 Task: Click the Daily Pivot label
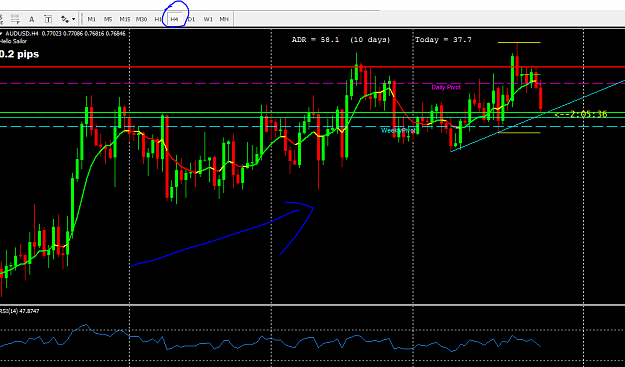446,87
